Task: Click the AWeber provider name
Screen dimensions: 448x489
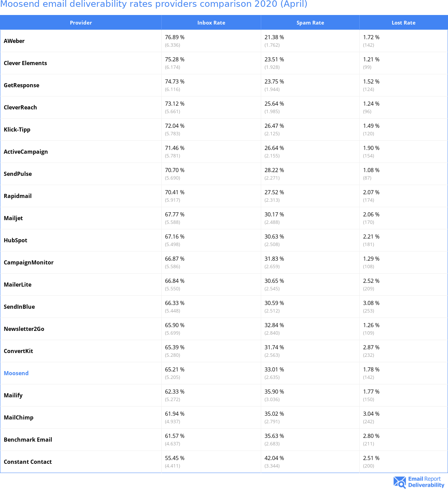Action: (14, 41)
